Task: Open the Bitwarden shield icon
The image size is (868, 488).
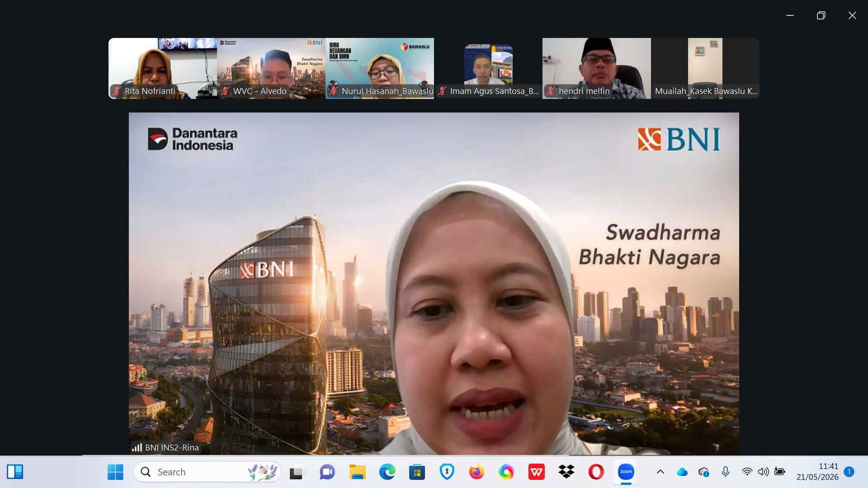Action: click(447, 472)
